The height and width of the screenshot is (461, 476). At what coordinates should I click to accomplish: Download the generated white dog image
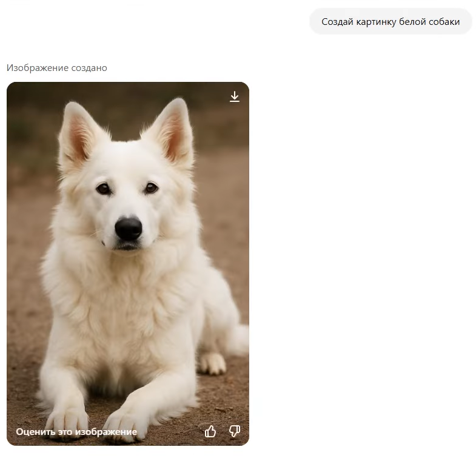point(234,96)
